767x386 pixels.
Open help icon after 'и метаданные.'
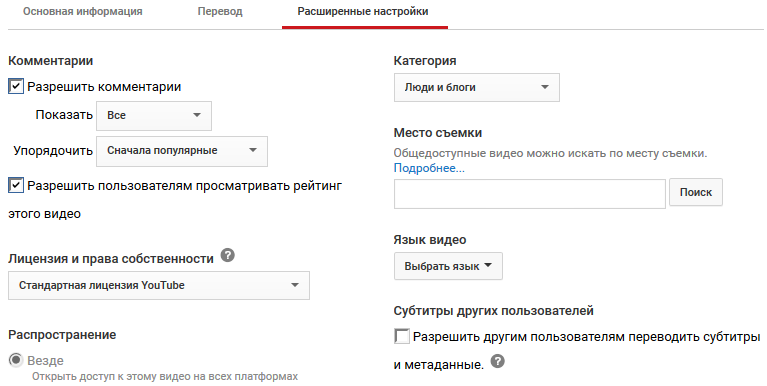[x=497, y=362]
